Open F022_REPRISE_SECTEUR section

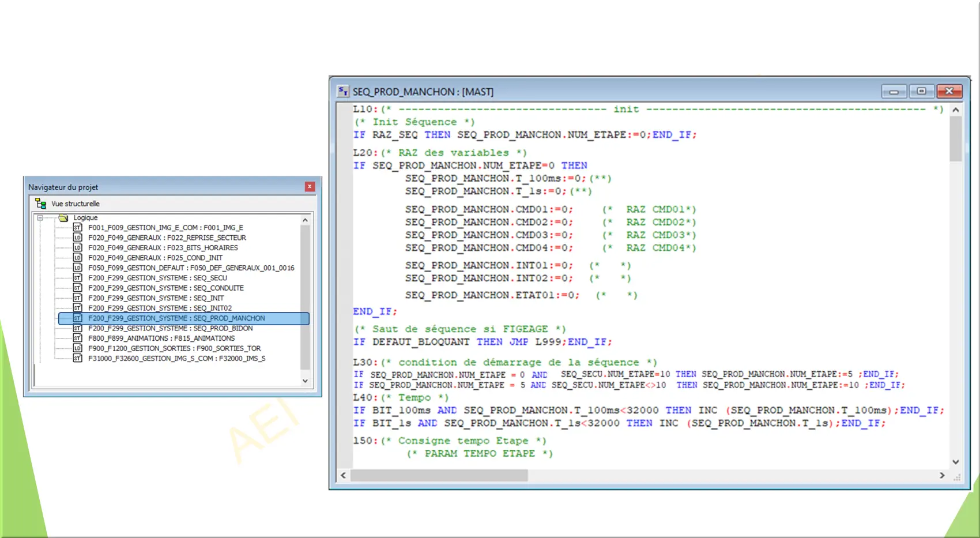click(167, 238)
